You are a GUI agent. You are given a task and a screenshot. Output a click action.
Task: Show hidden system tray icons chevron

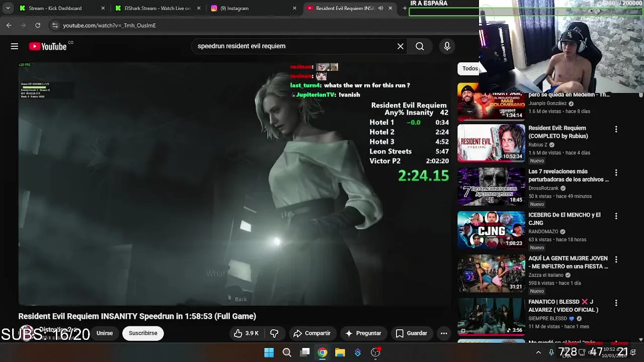tap(538, 352)
